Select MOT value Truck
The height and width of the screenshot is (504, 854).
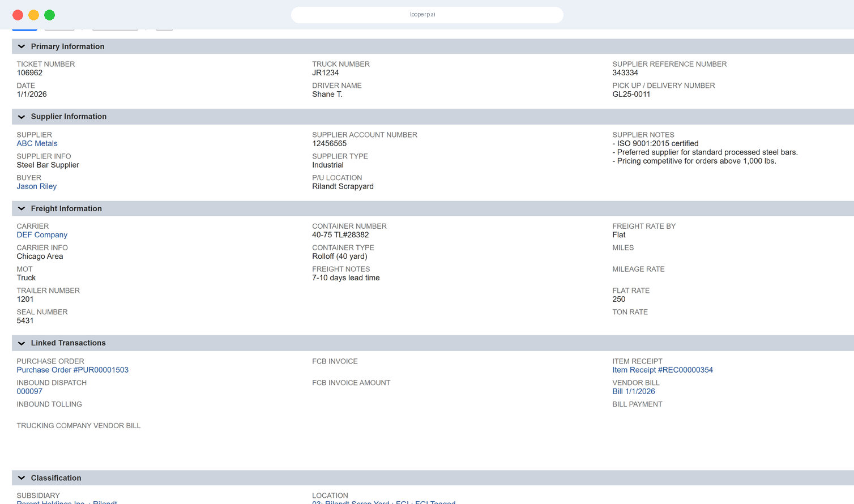coord(26,278)
